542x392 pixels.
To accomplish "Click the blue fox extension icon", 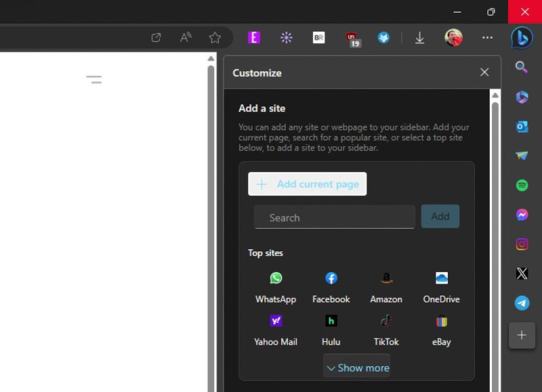I will pos(383,37).
